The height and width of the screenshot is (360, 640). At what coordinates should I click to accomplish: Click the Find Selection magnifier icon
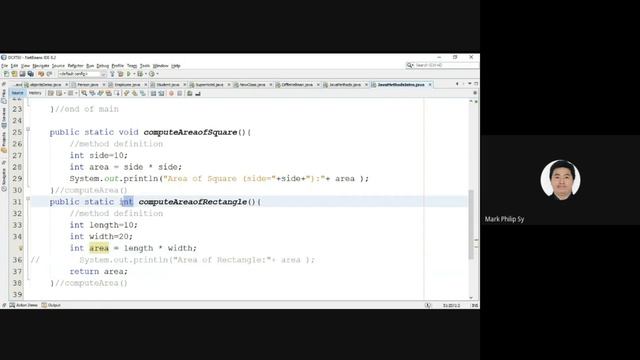(x=84, y=93)
